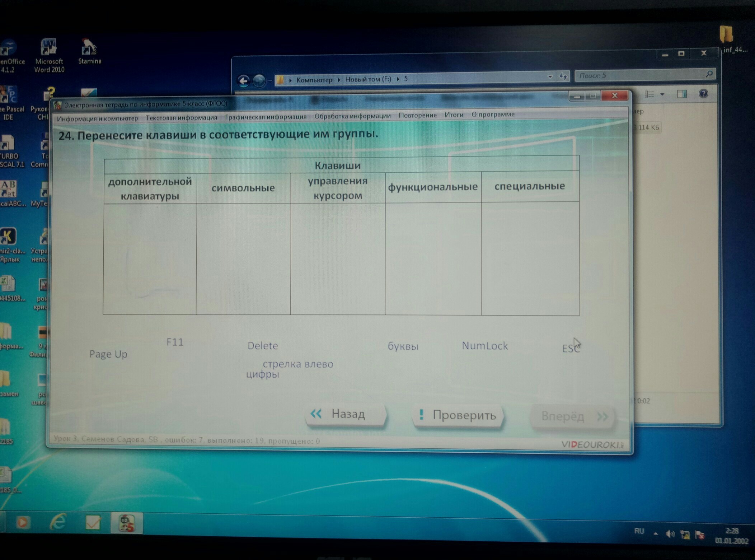
Task: Expand the Explorer address bar dropdown
Action: [550, 76]
